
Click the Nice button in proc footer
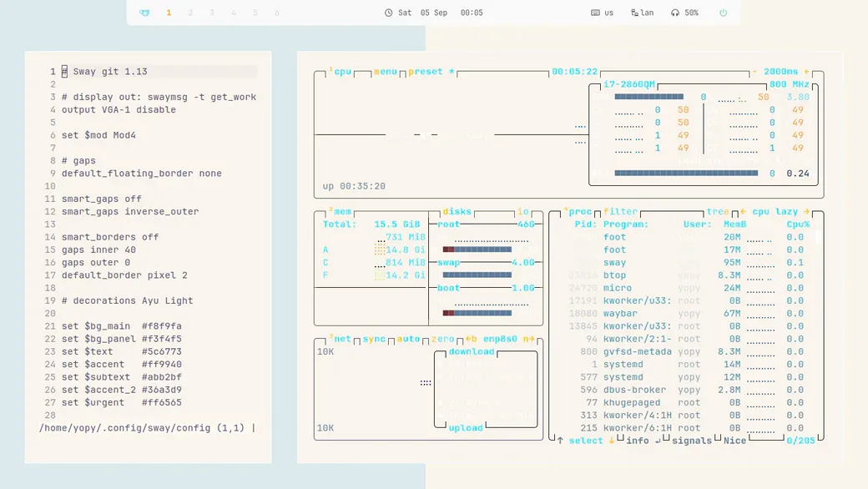coord(734,441)
